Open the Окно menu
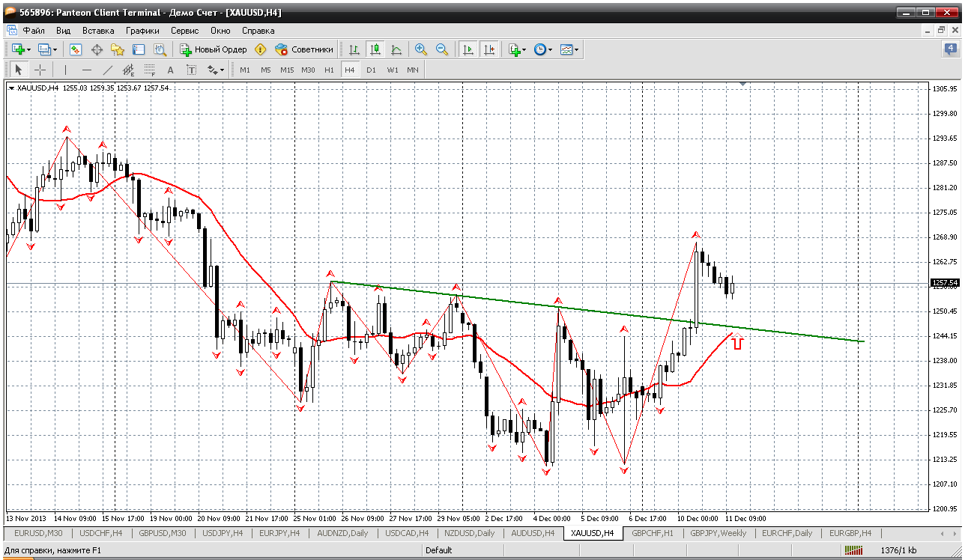 pyautogui.click(x=220, y=31)
